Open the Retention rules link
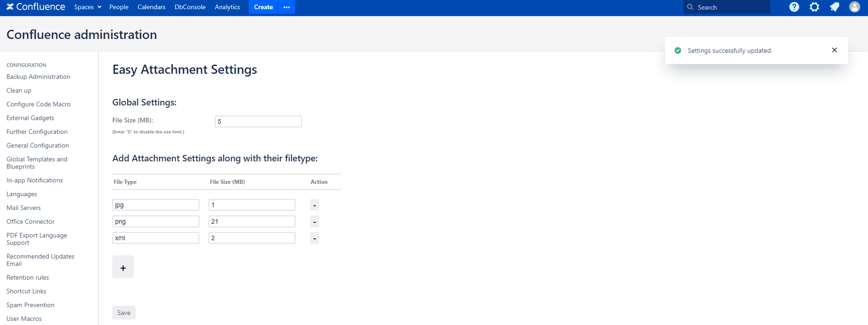This screenshot has height=325, width=868. tap(27, 277)
